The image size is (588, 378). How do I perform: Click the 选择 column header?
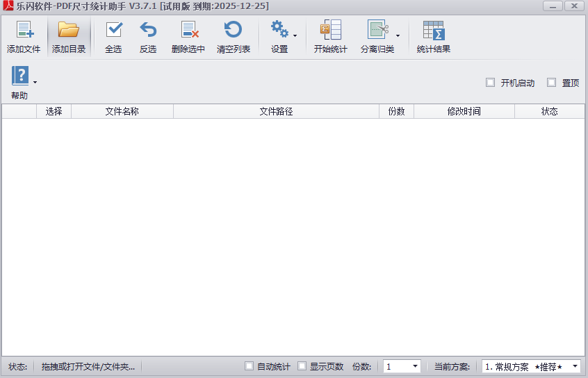pos(54,111)
